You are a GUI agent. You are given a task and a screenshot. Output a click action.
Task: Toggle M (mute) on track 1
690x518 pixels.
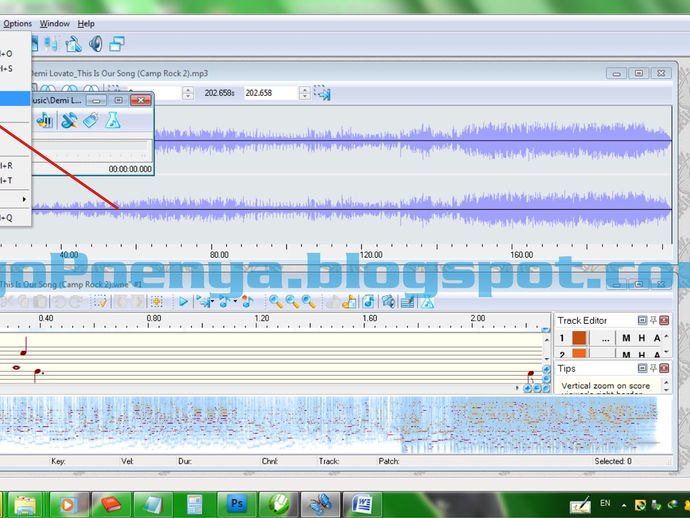(x=626, y=338)
